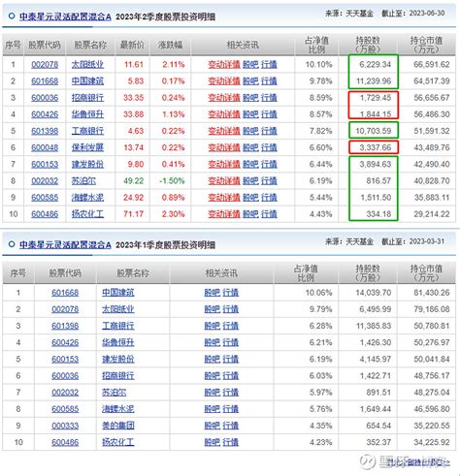Open 太阳纸业 stock name in Q1 table

click(x=118, y=309)
